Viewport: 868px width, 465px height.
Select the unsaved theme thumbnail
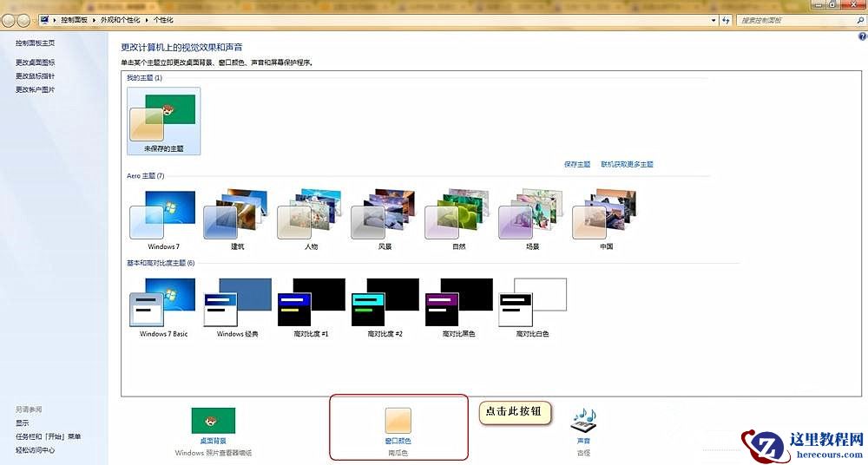point(163,121)
